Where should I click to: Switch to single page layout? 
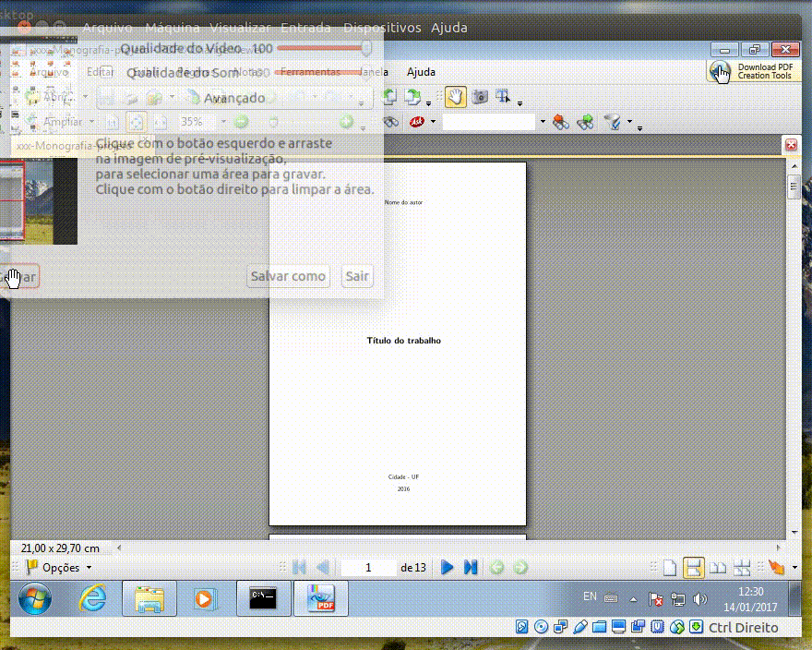click(670, 568)
